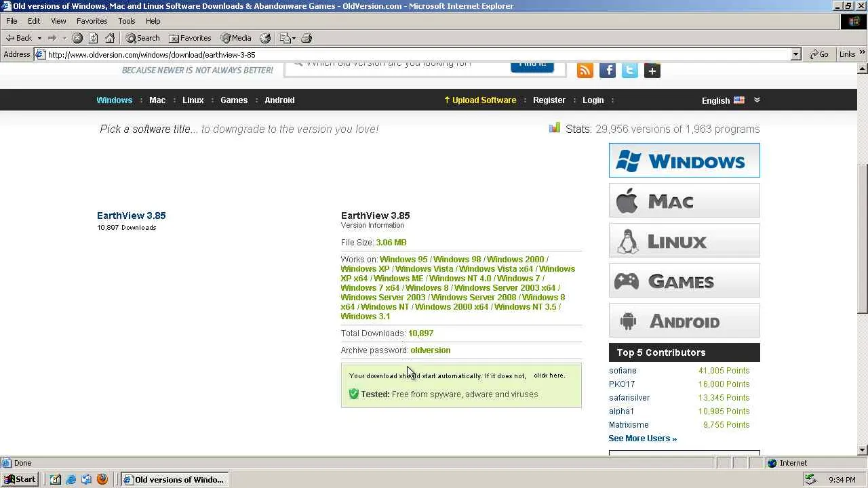Image resolution: width=868 pixels, height=488 pixels.
Task: Open the Register link
Action: 549,100
